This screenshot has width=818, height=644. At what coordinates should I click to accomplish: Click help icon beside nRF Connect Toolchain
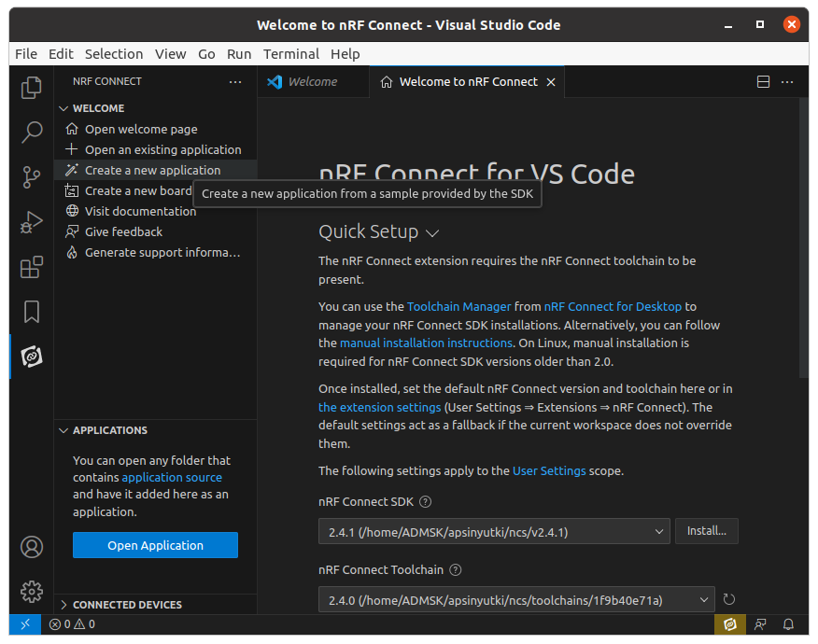[456, 570]
